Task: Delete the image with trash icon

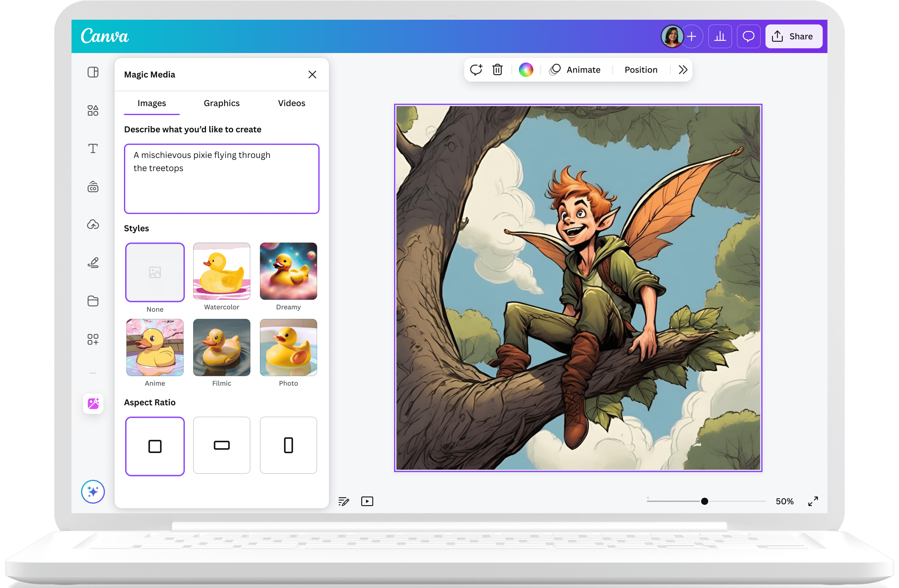Action: pos(497,69)
